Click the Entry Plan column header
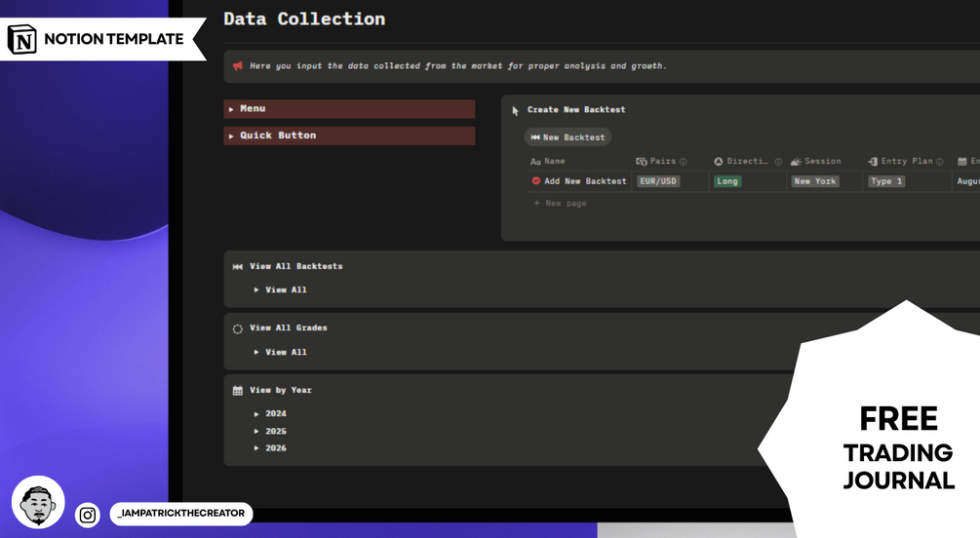 point(901,161)
